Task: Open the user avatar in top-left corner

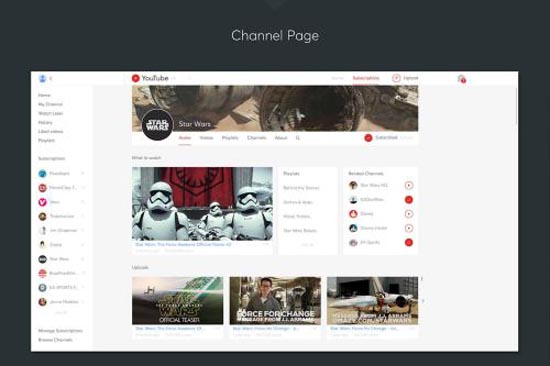Action: point(43,79)
